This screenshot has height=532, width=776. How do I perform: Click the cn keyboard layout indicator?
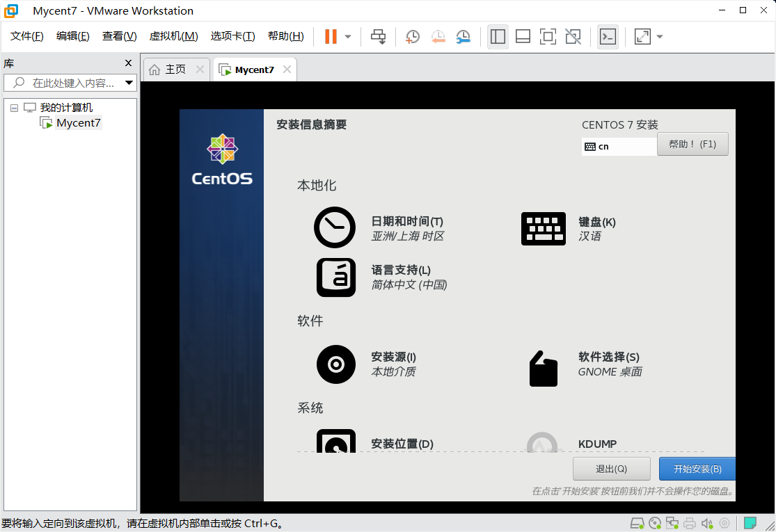[x=619, y=146]
